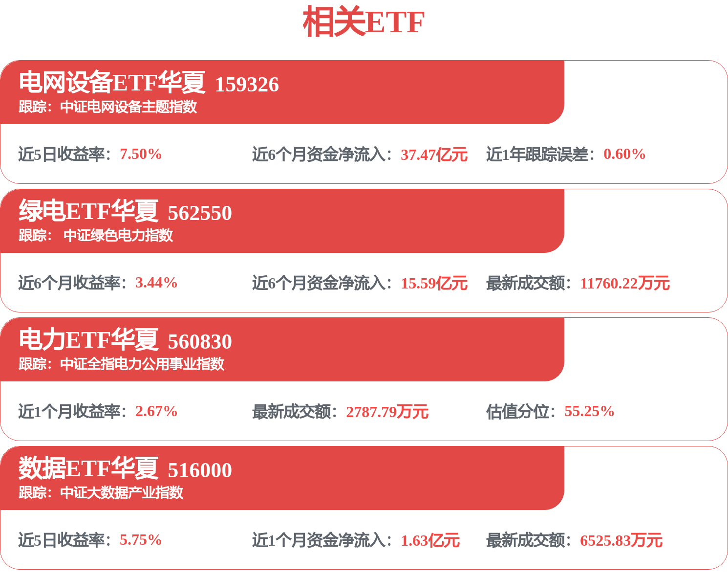Open 电网设备ETF华夏 fund title
This screenshot has width=728, height=577.
click(112, 82)
